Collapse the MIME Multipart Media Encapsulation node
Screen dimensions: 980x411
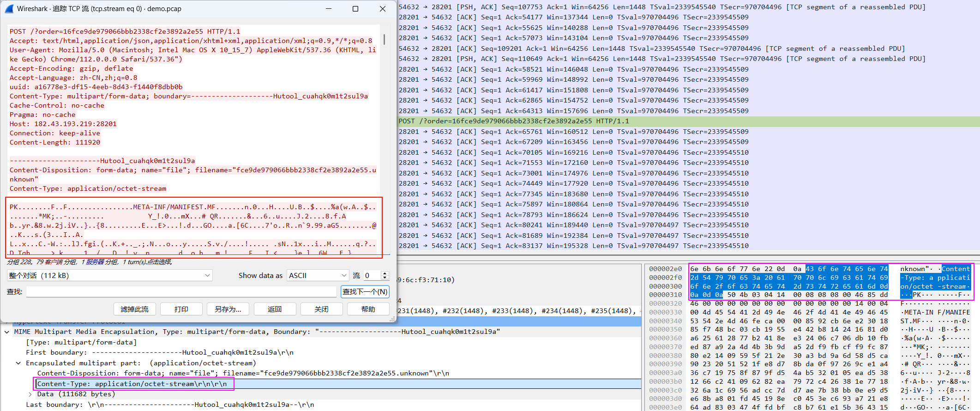[x=7, y=332]
